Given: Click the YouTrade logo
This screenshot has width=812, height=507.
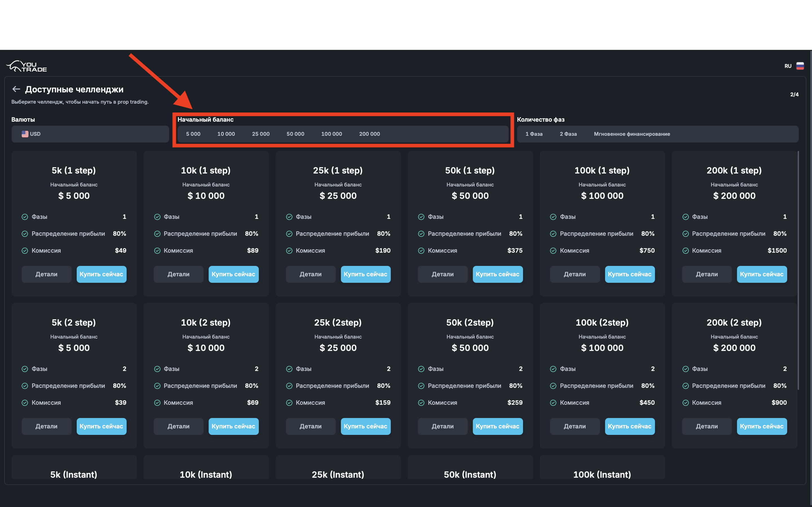Looking at the screenshot, I should point(27,66).
